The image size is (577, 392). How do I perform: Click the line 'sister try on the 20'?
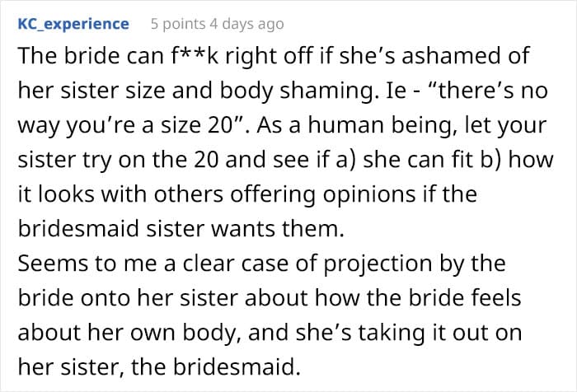click(285, 160)
